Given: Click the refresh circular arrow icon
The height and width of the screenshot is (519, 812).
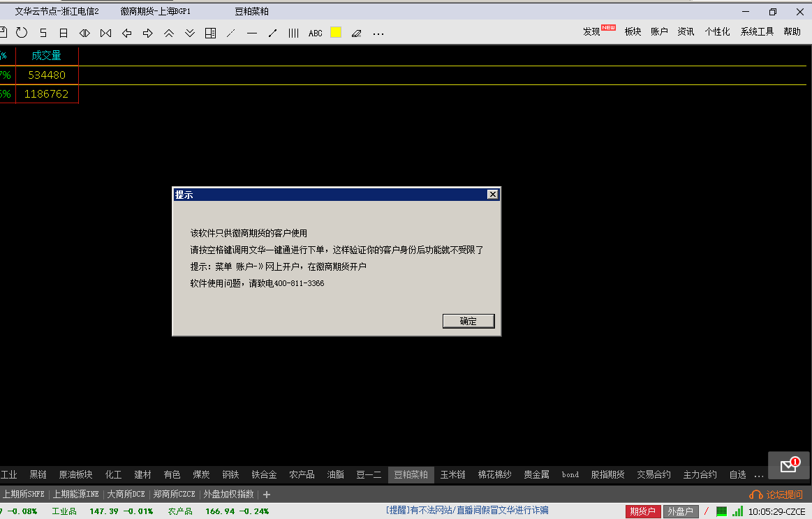Looking at the screenshot, I should [22, 33].
